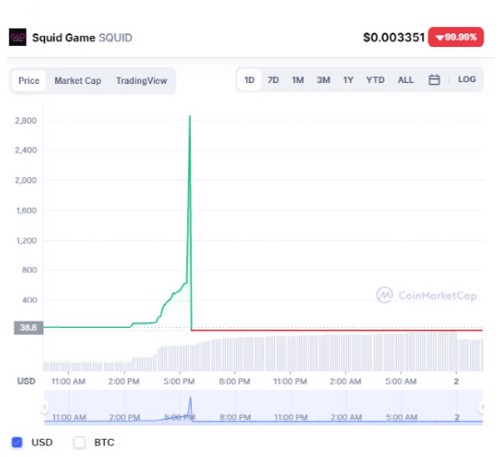The height and width of the screenshot is (457, 500).
Task: Grab the right range selector handle
Action: click(482, 407)
